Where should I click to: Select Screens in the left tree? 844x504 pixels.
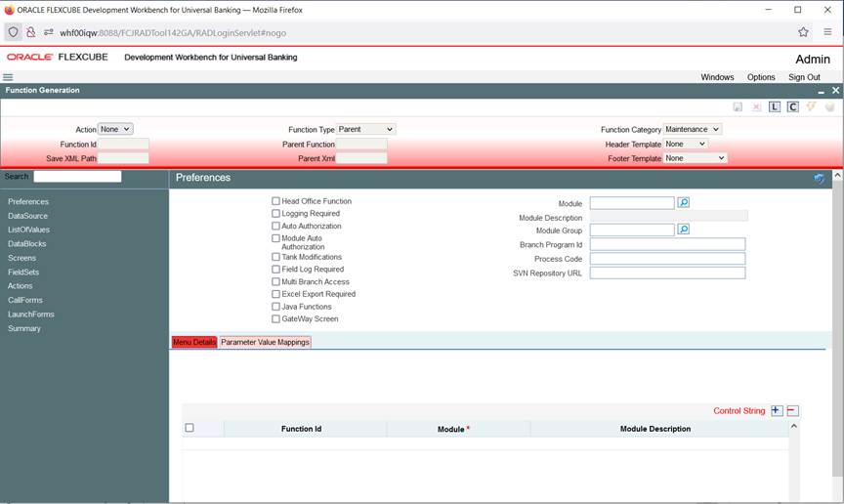tap(21, 258)
